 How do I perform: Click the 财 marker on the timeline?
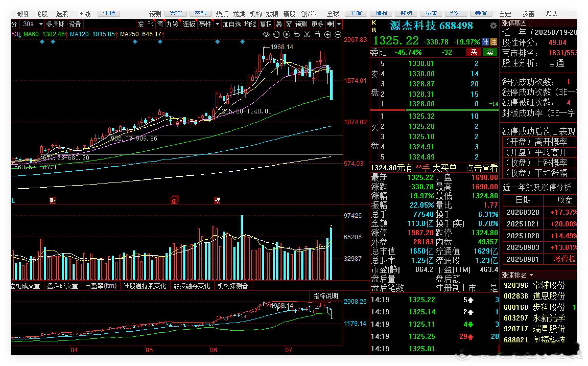click(x=53, y=201)
